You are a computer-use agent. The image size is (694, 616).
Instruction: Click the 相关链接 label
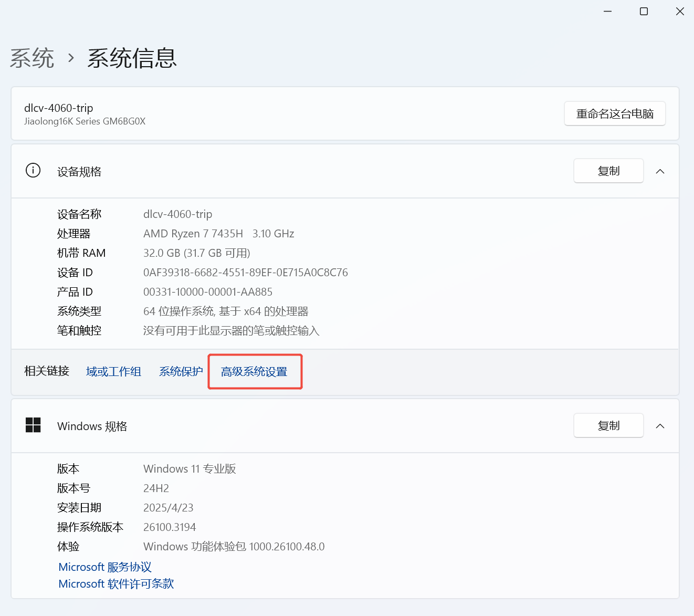point(47,371)
